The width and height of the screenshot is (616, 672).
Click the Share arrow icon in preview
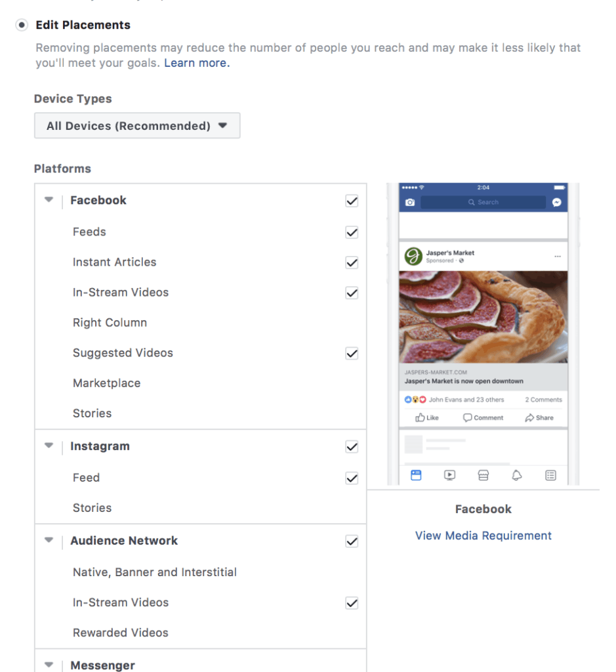(529, 417)
